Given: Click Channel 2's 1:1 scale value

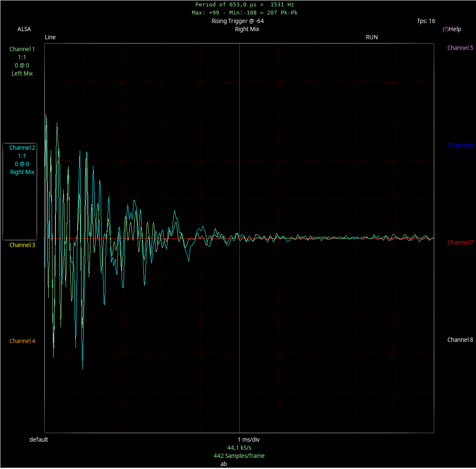Looking at the screenshot, I should (x=22, y=156).
